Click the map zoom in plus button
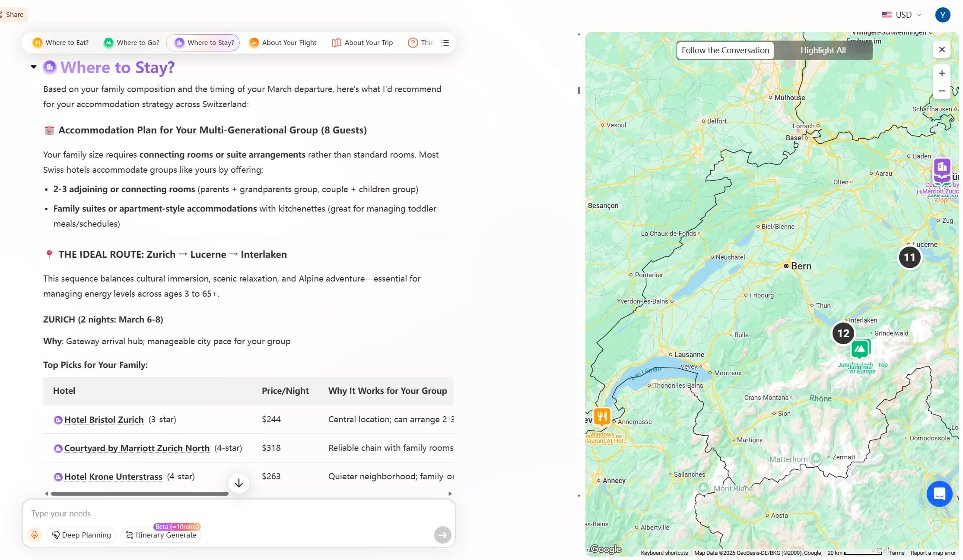The width and height of the screenshot is (963, 560). 942,73
